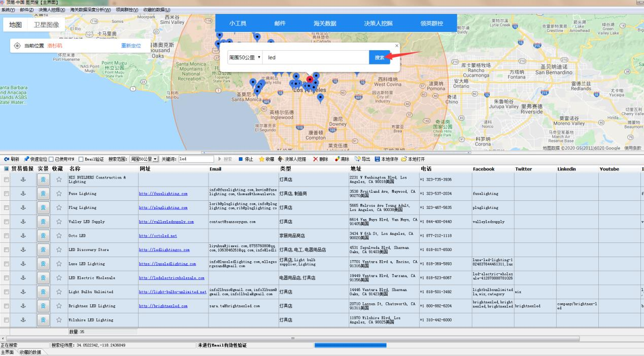Open the 邮件(Z) menu
644x356 pixels.
(26, 10)
